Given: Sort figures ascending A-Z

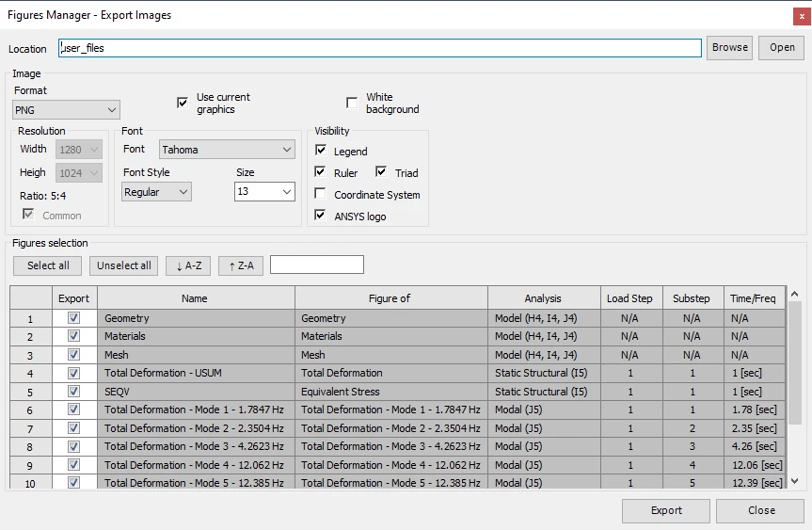Looking at the screenshot, I should tap(188, 265).
